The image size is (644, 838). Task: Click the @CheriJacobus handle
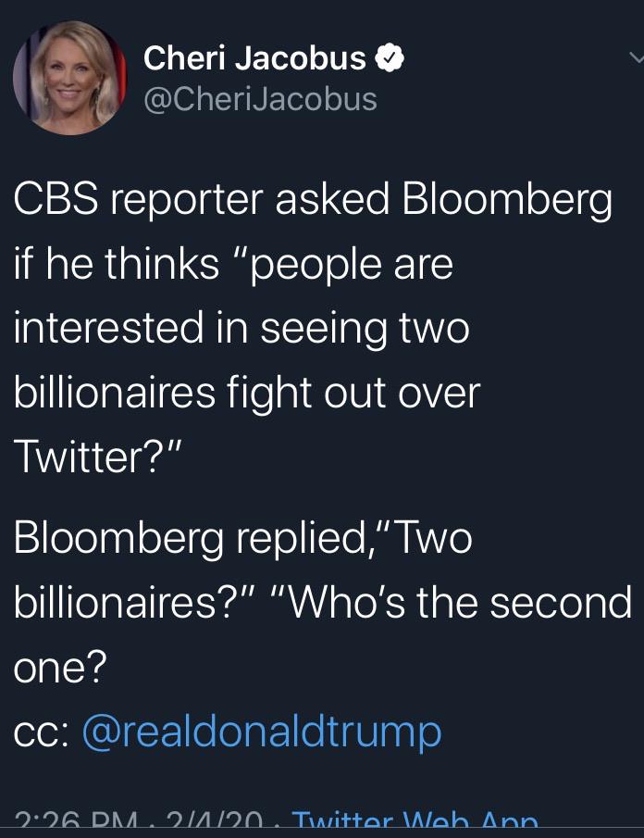coord(260,98)
